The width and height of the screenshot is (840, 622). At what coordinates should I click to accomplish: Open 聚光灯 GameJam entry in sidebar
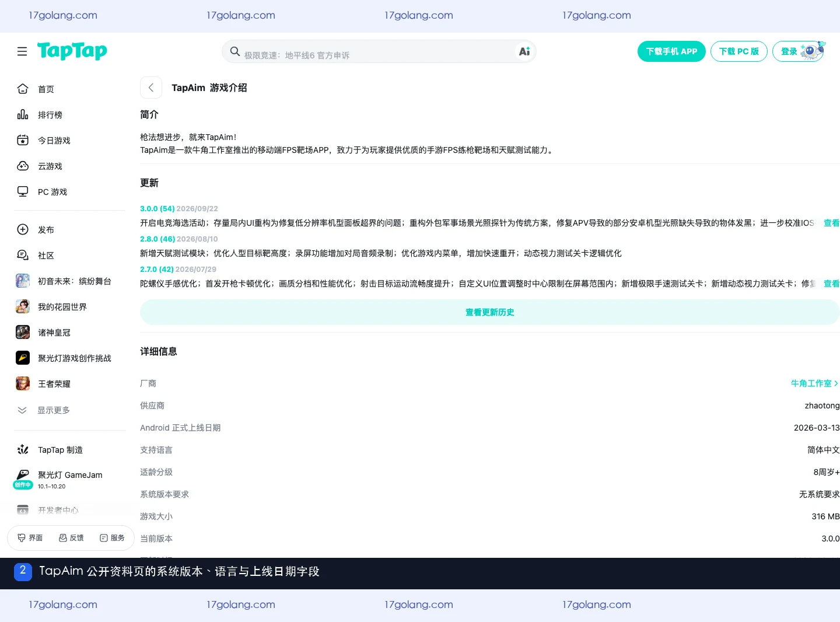point(69,479)
